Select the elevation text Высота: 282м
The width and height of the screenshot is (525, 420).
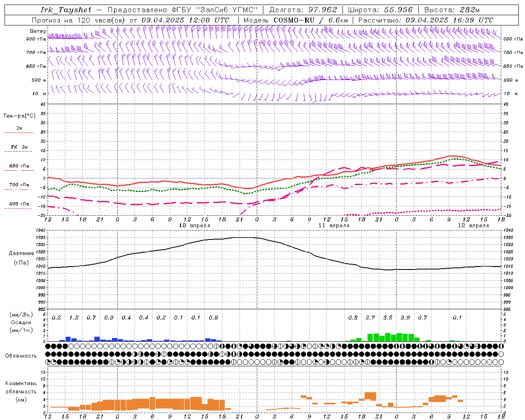[452, 10]
